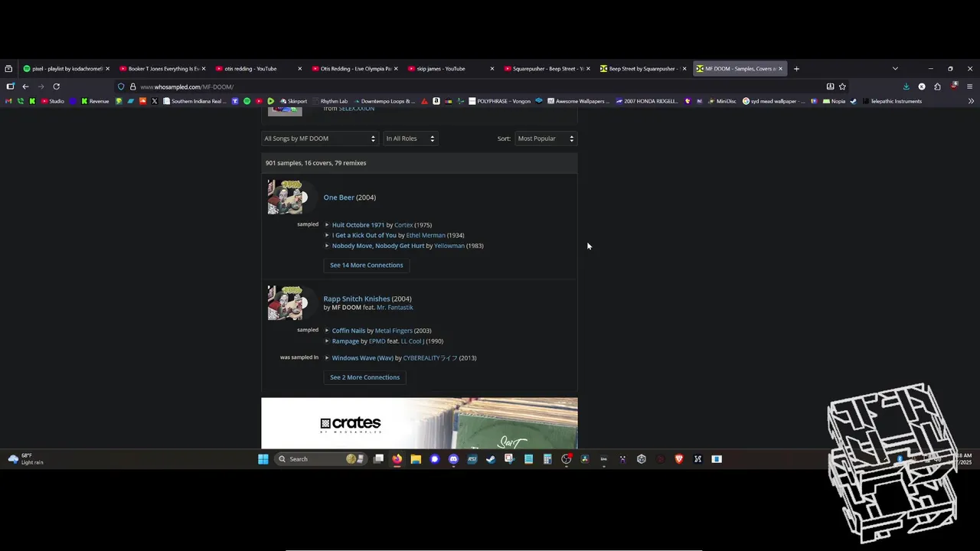
Task: Open the All Songs by MF DOOM dropdown
Action: pyautogui.click(x=320, y=139)
